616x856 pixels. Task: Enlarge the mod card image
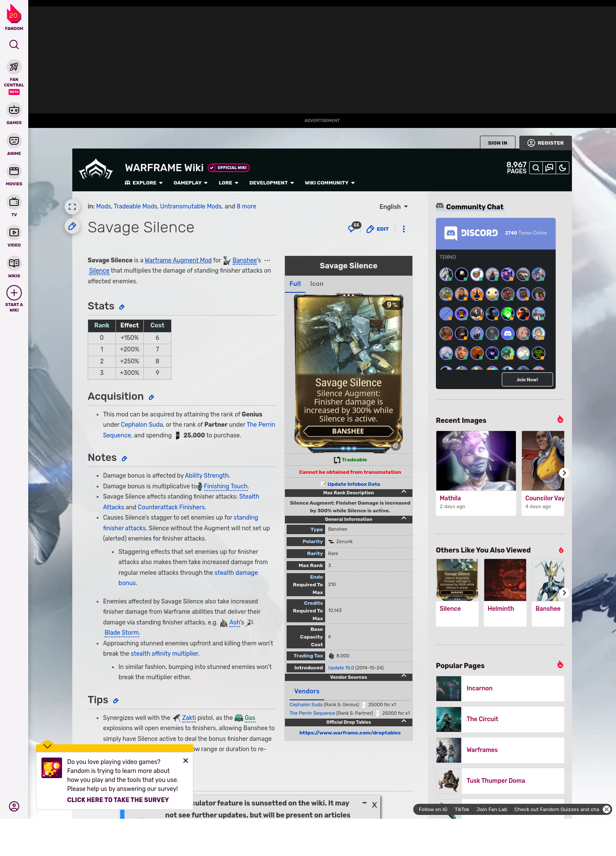(396, 446)
